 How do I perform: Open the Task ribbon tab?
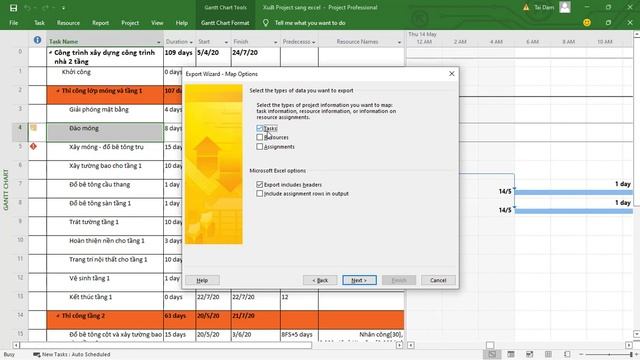(x=39, y=23)
